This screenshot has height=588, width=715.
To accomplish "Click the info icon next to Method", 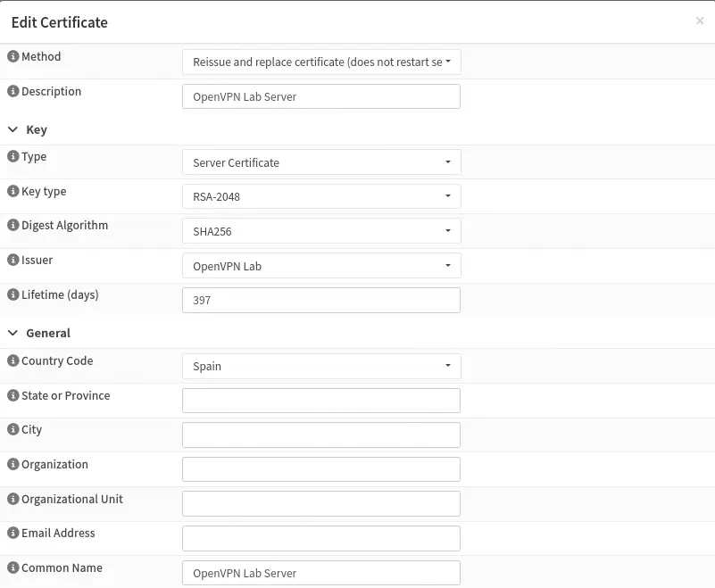I will point(13,57).
